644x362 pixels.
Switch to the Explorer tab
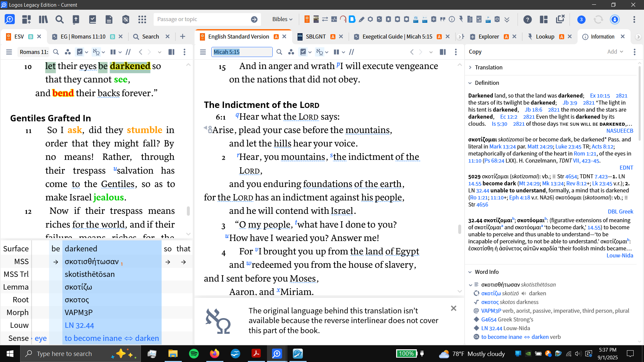point(488,37)
